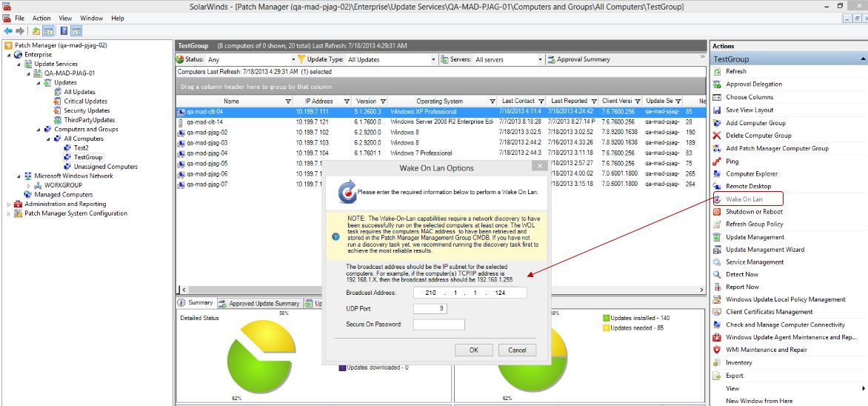
Task: Click New Window from Here
Action: coord(759,401)
